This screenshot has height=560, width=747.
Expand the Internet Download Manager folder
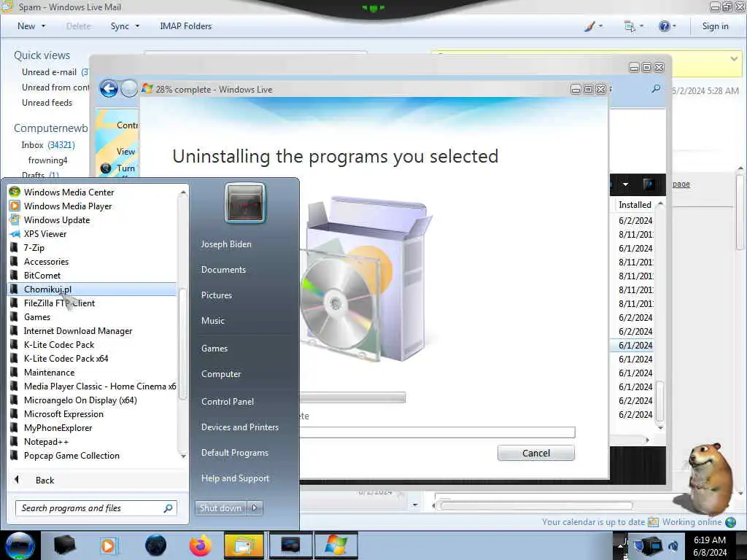(x=77, y=331)
